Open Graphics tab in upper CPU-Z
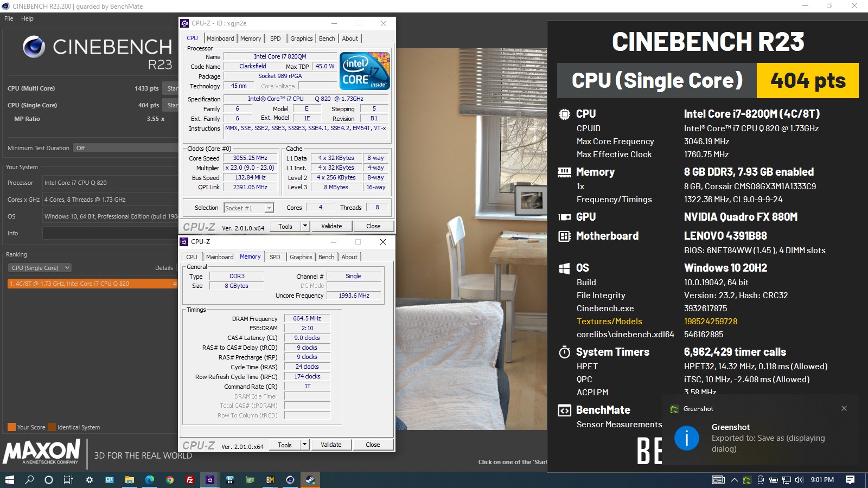Viewport: 868px width, 488px height. coord(302,38)
